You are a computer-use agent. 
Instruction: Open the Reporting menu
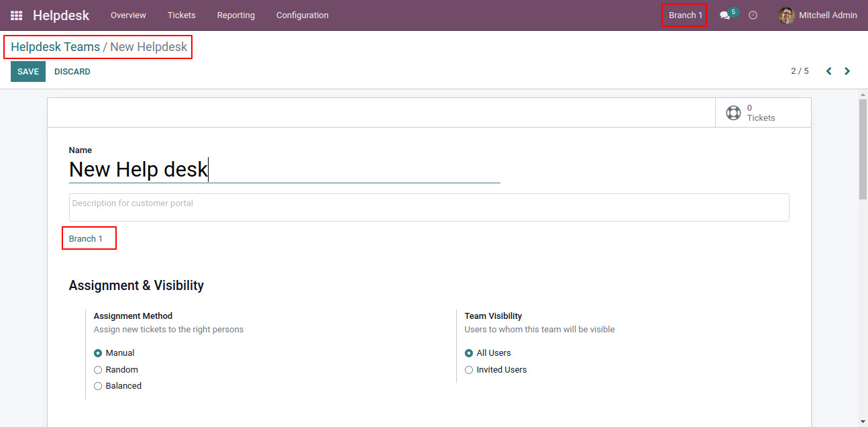[236, 15]
